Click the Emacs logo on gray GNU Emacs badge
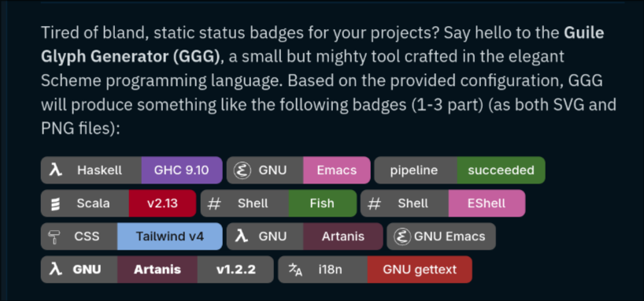The width and height of the screenshot is (644, 301). pos(402,237)
